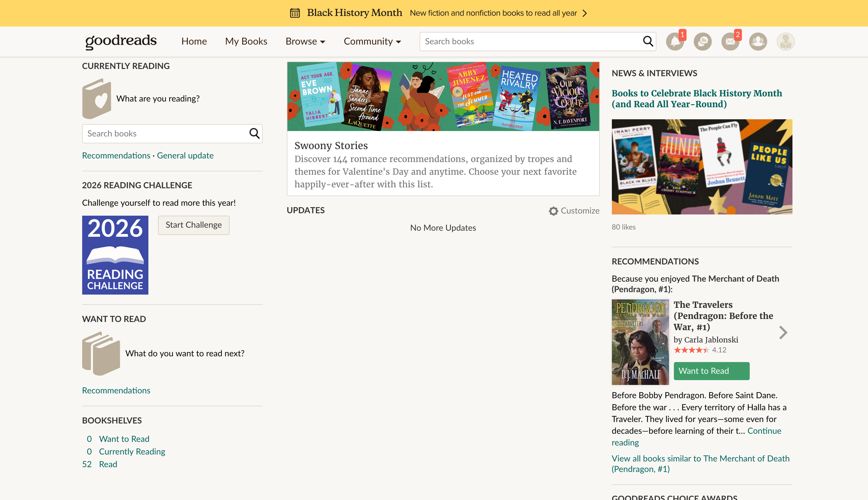Expand the Browse dropdown menu

(305, 41)
